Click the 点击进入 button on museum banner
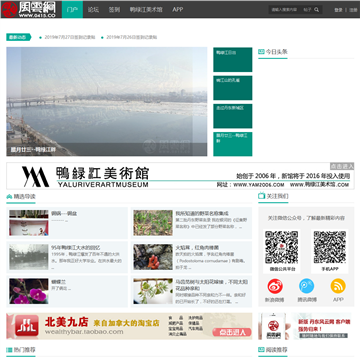360x360 pixels. tap(342, 166)
